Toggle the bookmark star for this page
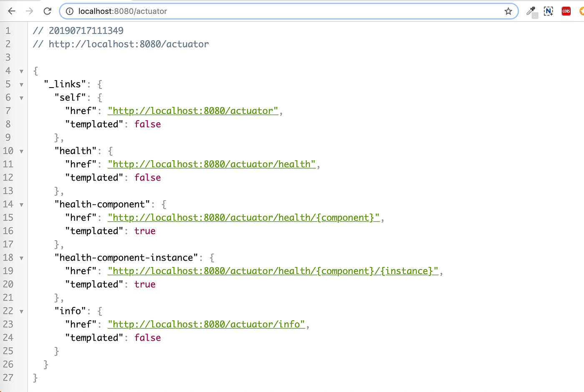The height and width of the screenshot is (392, 584). point(508,11)
